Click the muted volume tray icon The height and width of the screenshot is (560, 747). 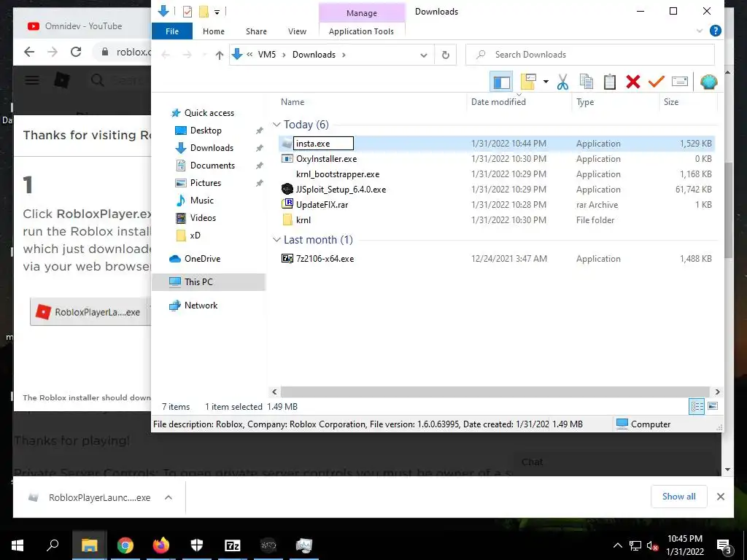[652, 545]
